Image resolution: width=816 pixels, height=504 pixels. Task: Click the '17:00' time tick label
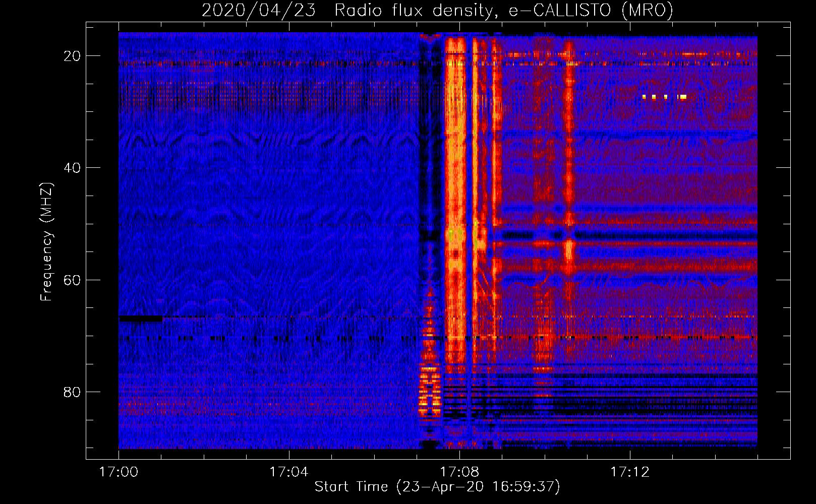[x=119, y=472]
